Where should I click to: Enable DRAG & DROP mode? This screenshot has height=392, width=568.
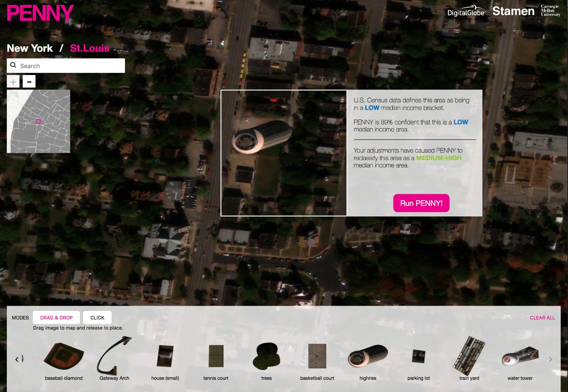tap(56, 317)
